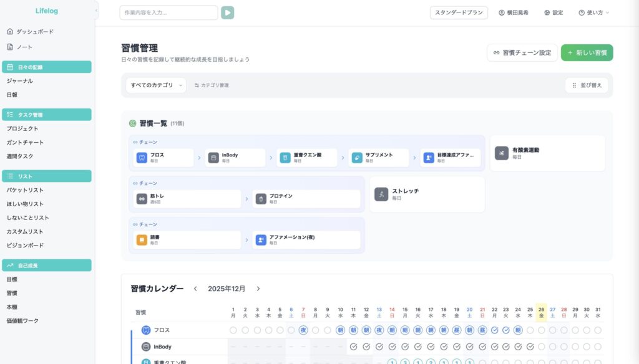Open the すべてのカテゴリ dropdown
Screen dimensions: 639x364
155,85
